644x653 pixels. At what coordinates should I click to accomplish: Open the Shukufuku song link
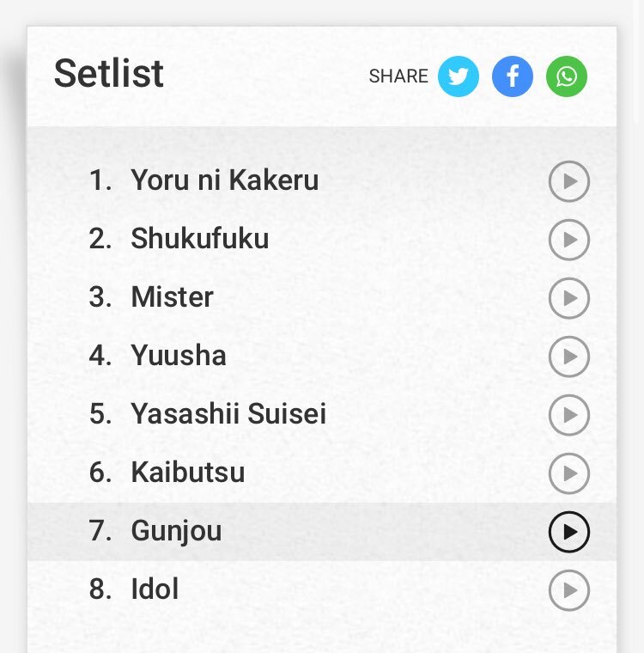(200, 239)
